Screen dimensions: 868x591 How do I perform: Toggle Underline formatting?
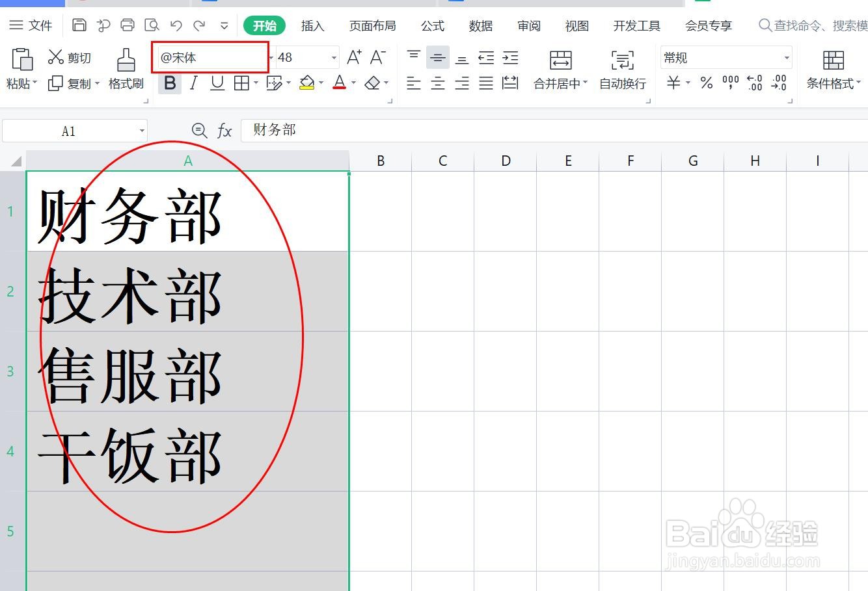click(217, 83)
